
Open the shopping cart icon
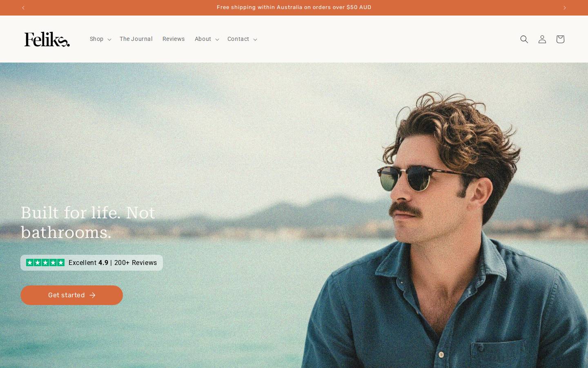pos(560,39)
